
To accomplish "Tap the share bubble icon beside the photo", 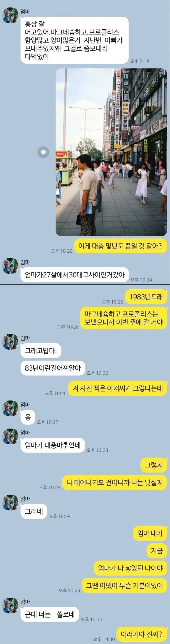I will pos(43,152).
